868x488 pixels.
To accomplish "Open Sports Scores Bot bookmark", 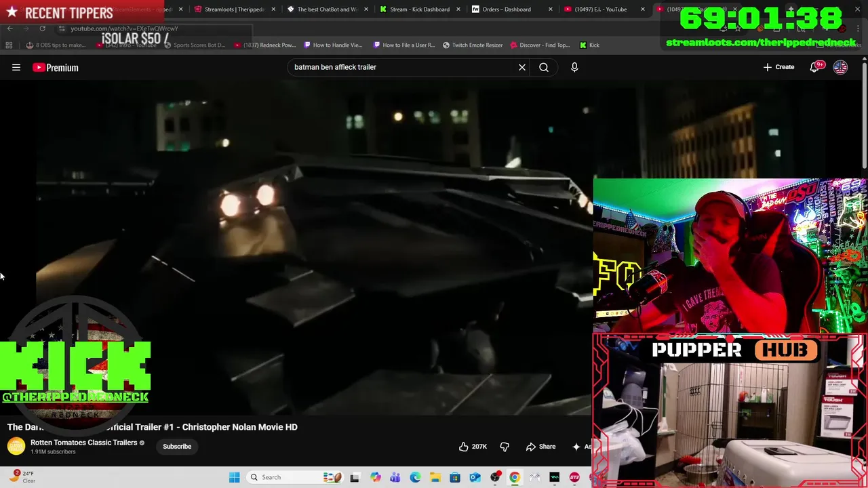I will click(x=194, y=45).
